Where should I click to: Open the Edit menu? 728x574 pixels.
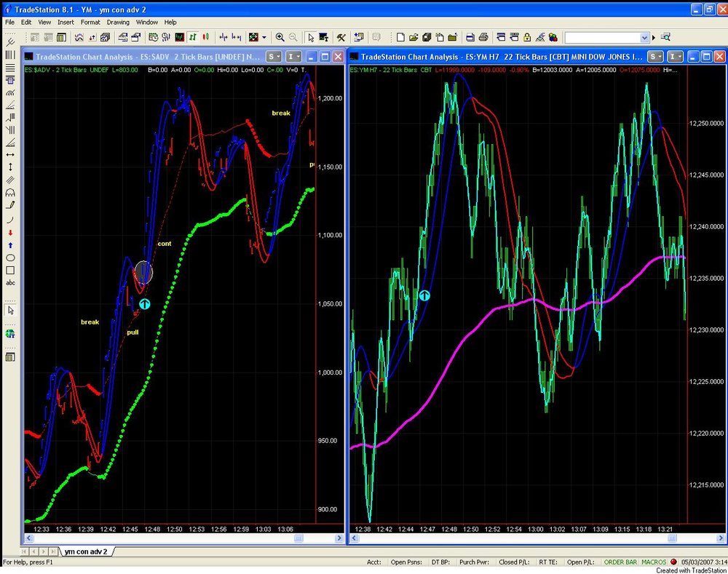pyautogui.click(x=26, y=22)
